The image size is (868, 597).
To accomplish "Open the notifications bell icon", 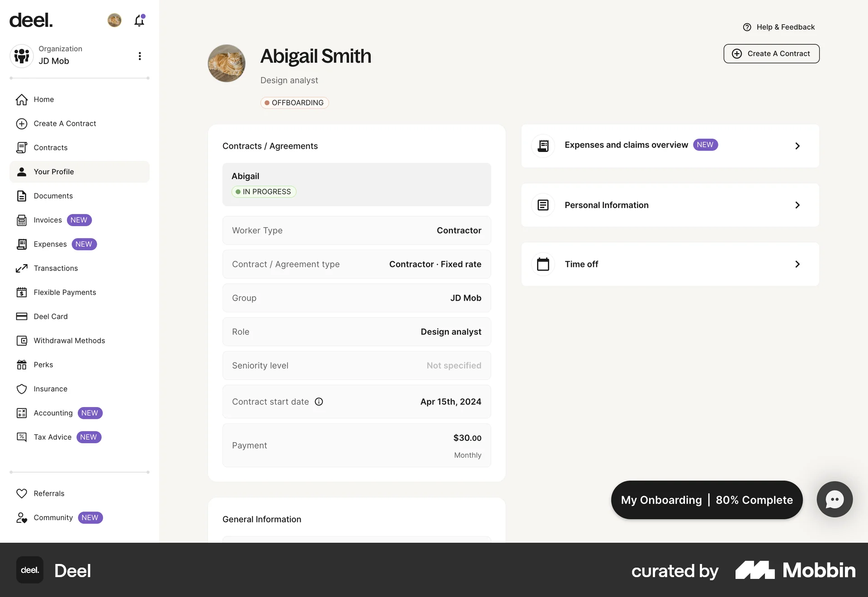I will point(139,21).
